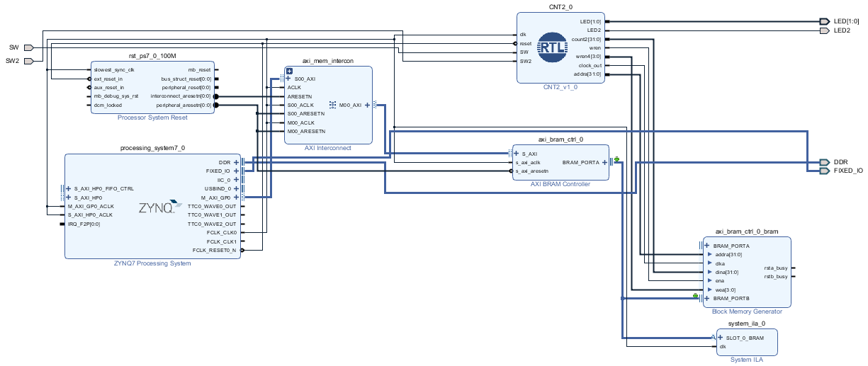Screen dimensions: 868x366
Task: Click the RTL logo on CNT2_0
Action: (553, 47)
